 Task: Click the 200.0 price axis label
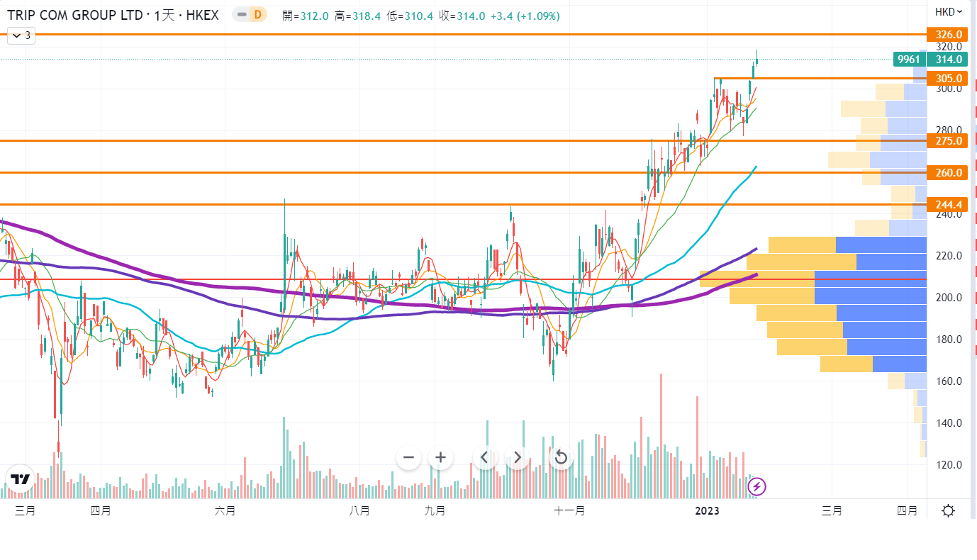[x=949, y=298]
